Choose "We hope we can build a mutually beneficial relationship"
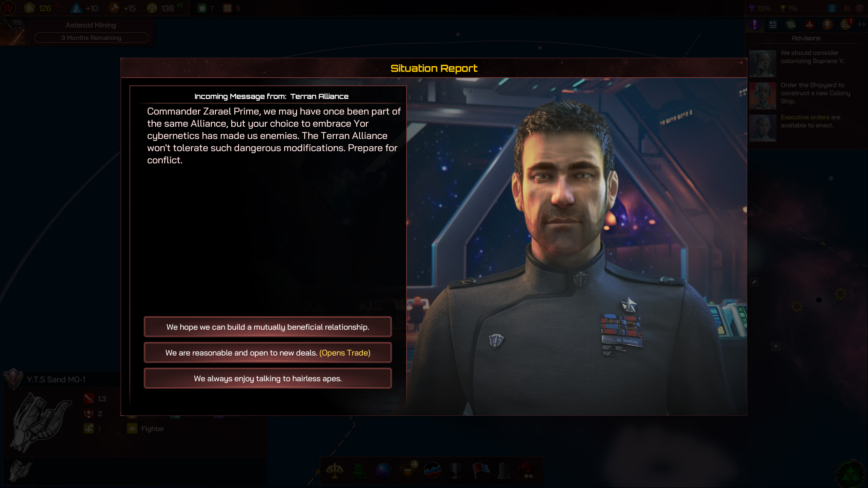Viewport: 868px width, 488px height. [268, 327]
